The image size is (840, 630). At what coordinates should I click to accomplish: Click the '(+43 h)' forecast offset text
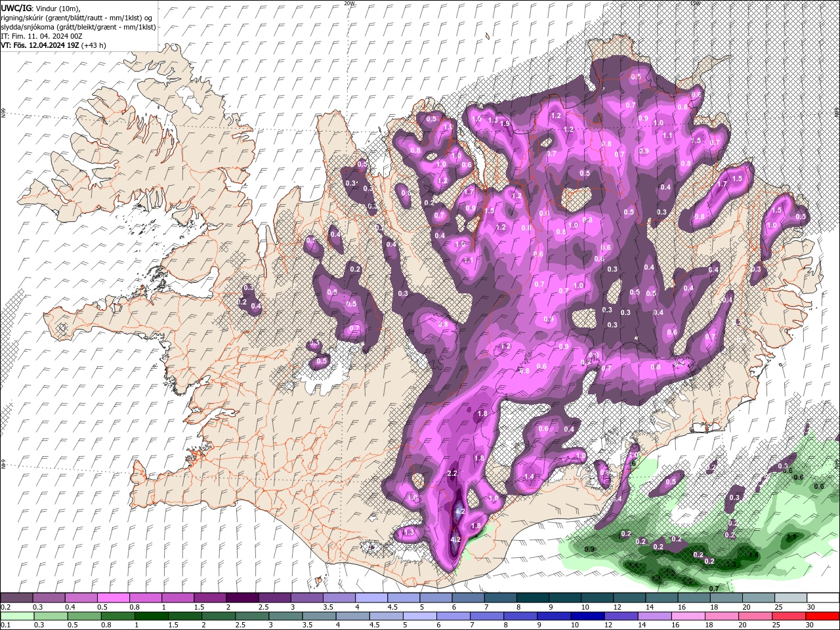(94, 45)
